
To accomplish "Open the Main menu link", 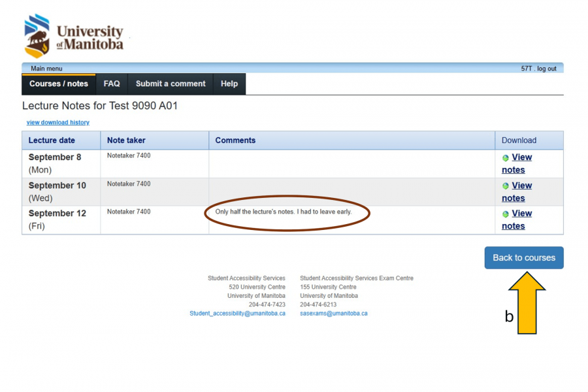I will [46, 69].
